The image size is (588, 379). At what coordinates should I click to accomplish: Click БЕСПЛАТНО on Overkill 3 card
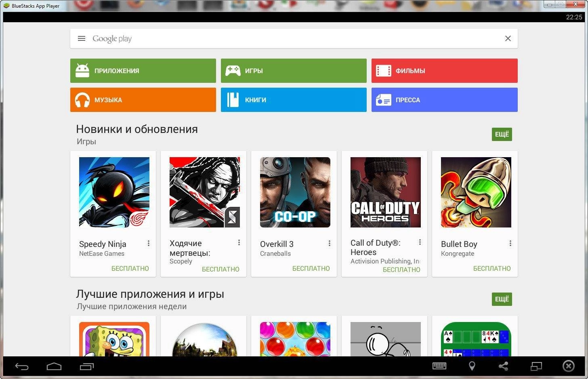pyautogui.click(x=311, y=268)
